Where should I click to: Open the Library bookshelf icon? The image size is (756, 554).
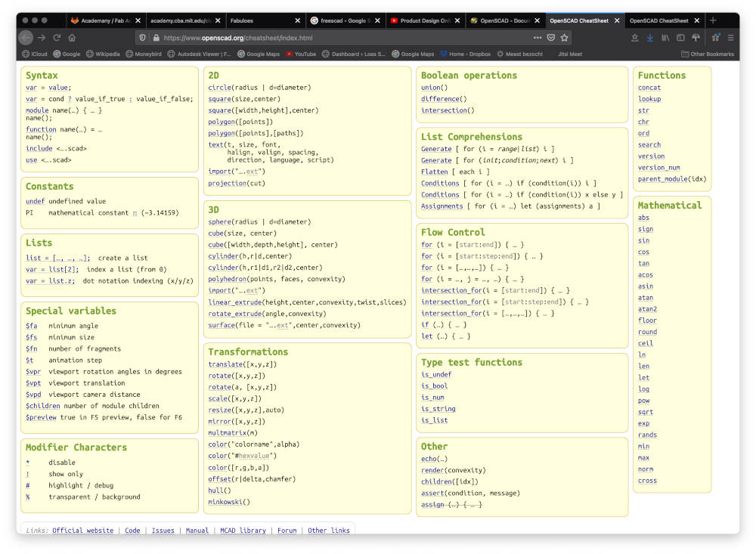point(665,38)
